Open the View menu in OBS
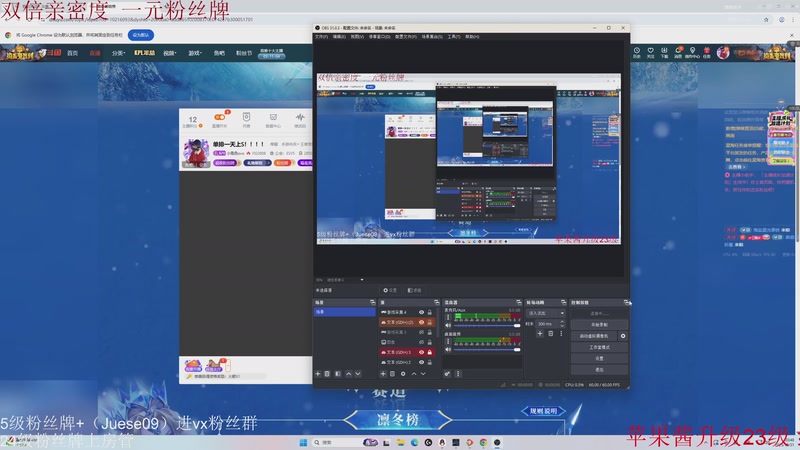800x450 pixels. pyautogui.click(x=357, y=37)
